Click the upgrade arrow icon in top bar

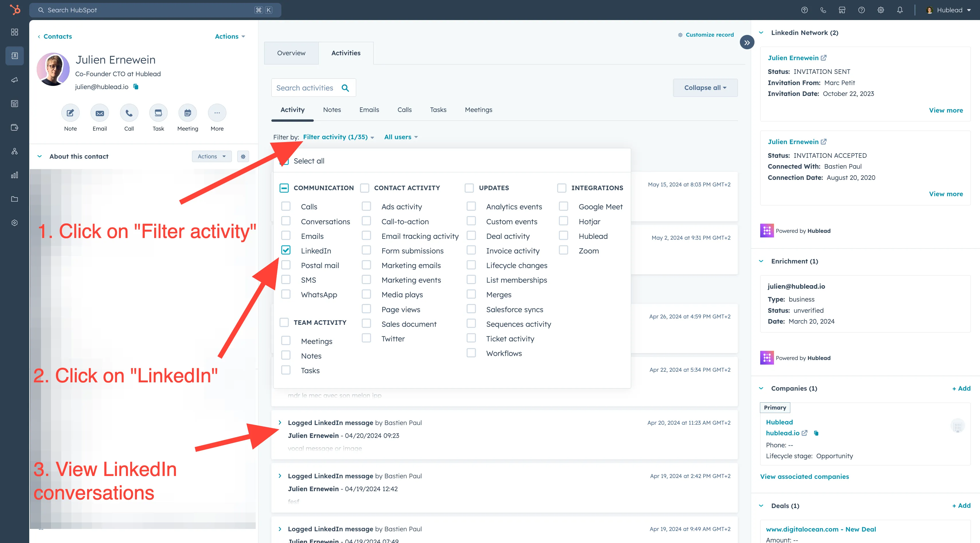[x=804, y=10]
